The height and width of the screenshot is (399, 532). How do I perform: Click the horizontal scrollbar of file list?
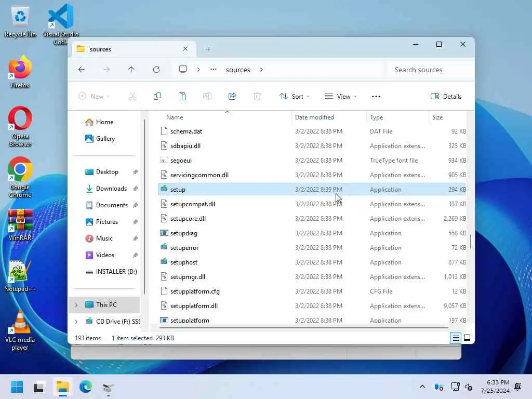click(303, 328)
